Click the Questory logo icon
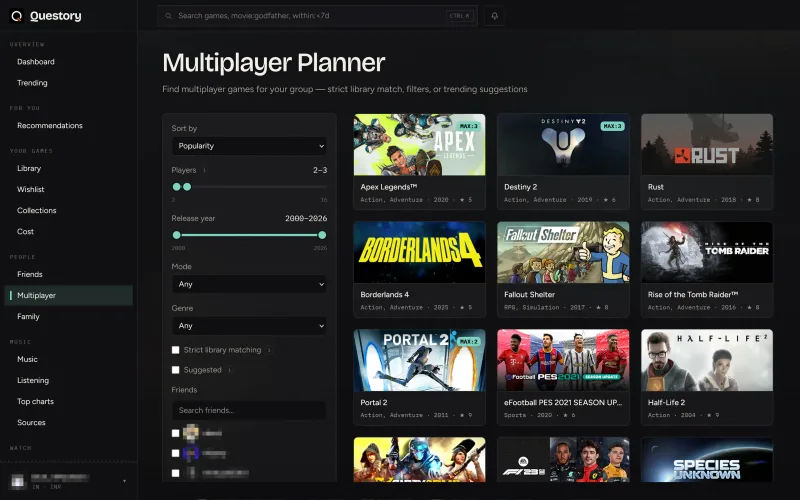 17,16
